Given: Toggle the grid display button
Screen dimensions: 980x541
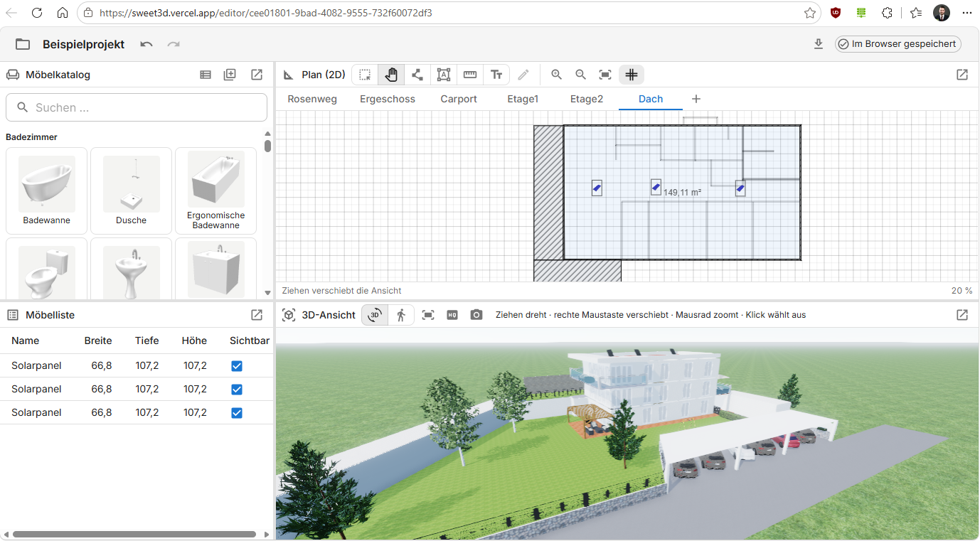Looking at the screenshot, I should 632,75.
